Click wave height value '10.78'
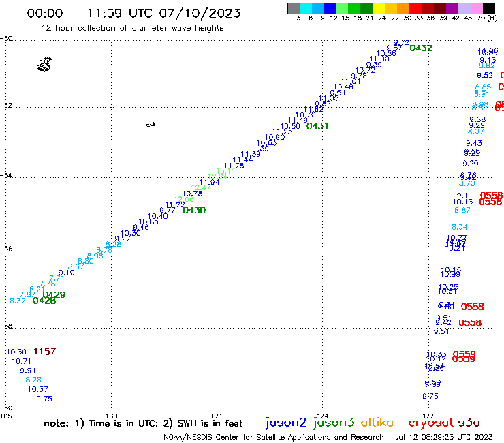 click(192, 194)
